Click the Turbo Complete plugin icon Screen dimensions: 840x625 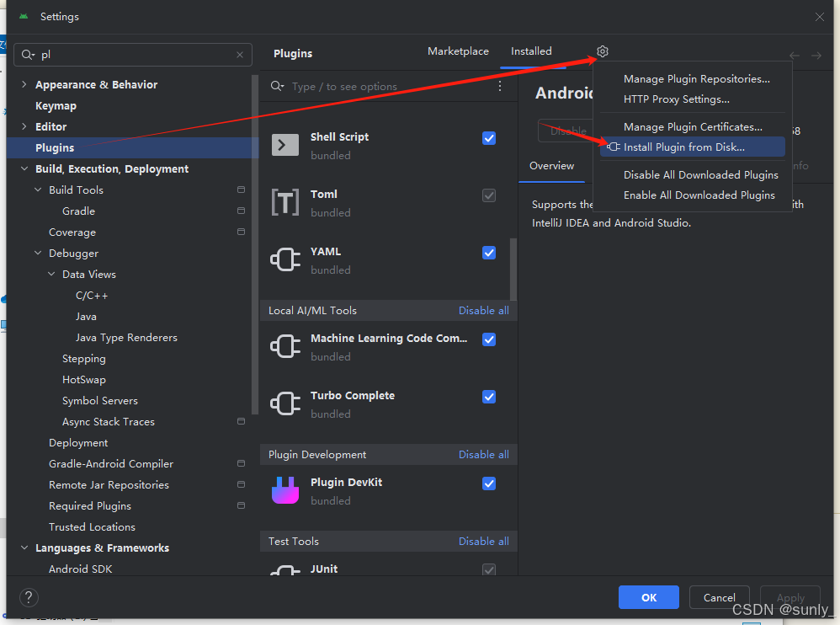click(x=285, y=403)
